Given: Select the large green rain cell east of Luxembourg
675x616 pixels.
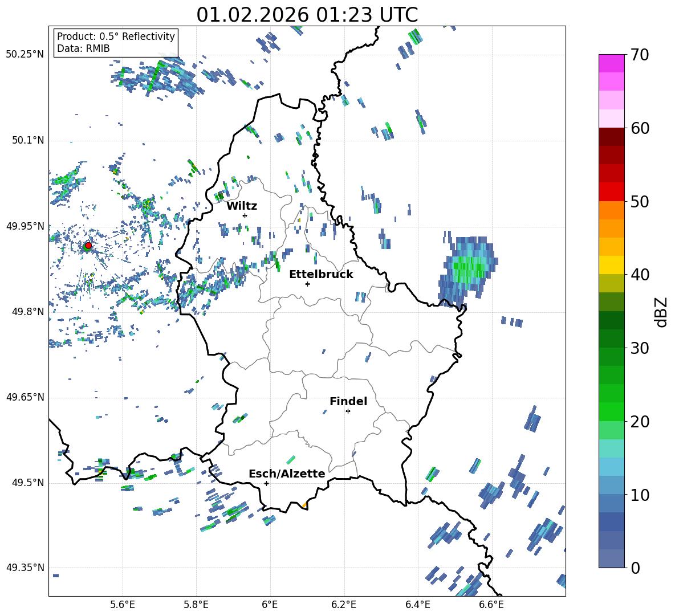Looking at the screenshot, I should click(x=469, y=267).
